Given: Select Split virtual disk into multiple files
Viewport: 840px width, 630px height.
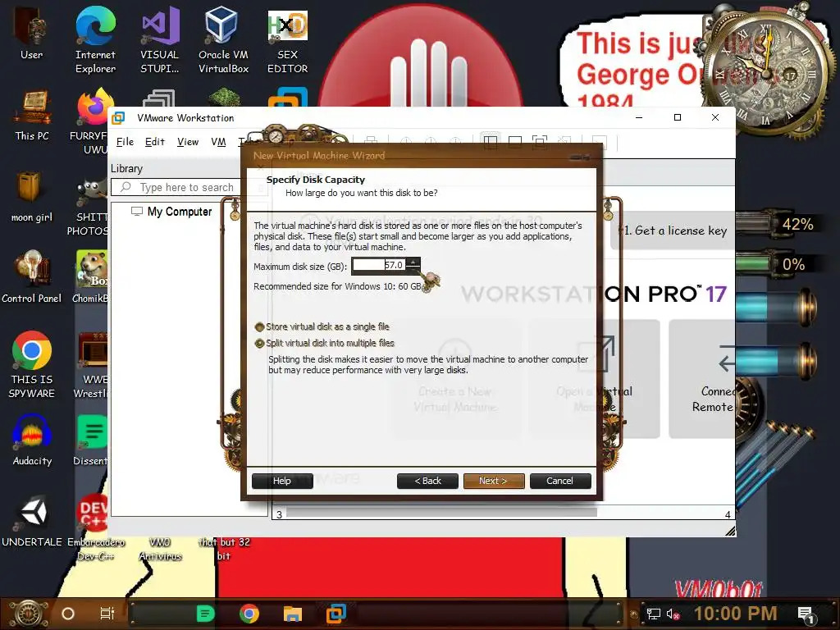Looking at the screenshot, I should pos(325,344).
